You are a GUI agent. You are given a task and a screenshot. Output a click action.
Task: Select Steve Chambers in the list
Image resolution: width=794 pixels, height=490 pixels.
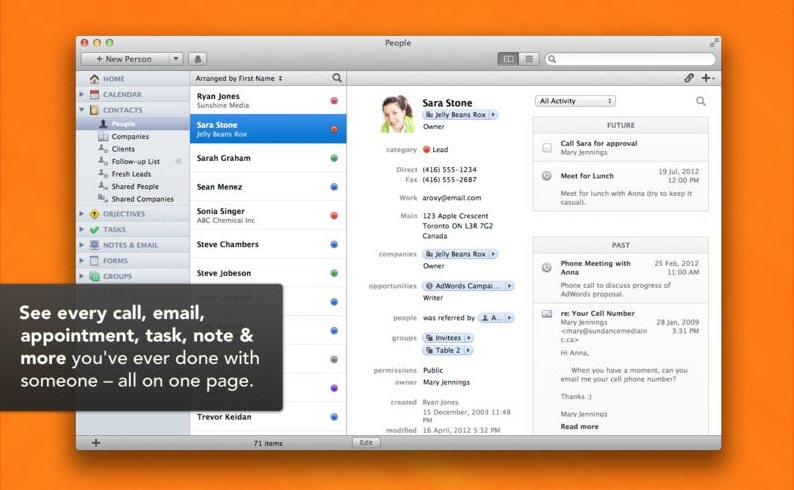[x=268, y=244]
